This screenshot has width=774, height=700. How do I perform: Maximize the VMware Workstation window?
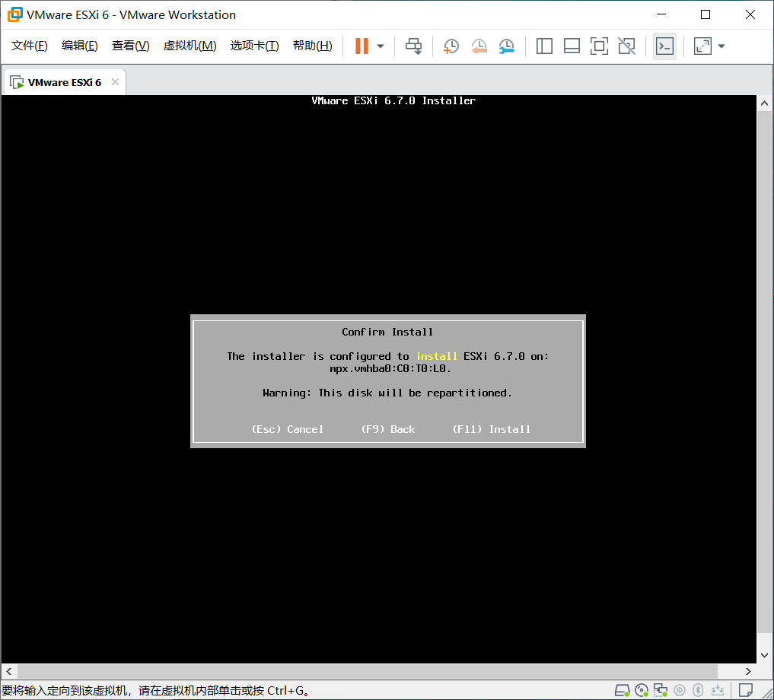706,14
